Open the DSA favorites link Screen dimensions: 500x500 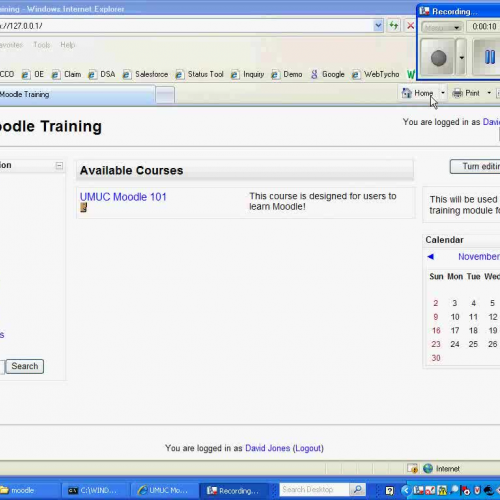(102, 74)
